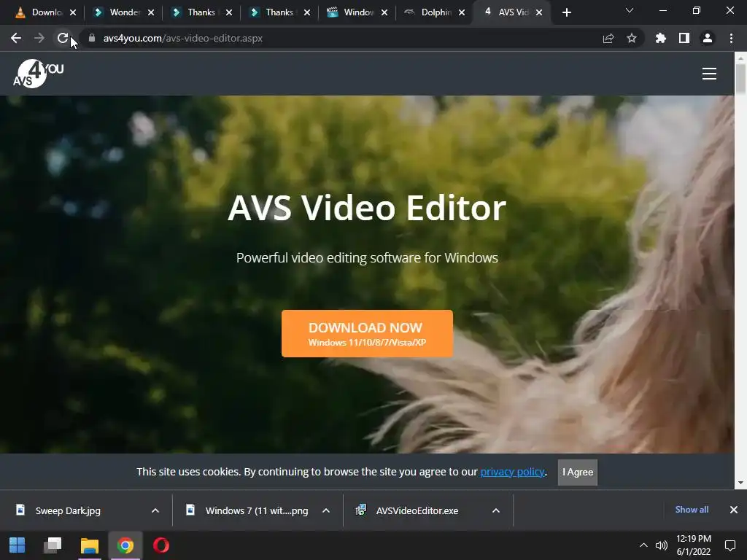View site info via the lock icon

(x=92, y=38)
